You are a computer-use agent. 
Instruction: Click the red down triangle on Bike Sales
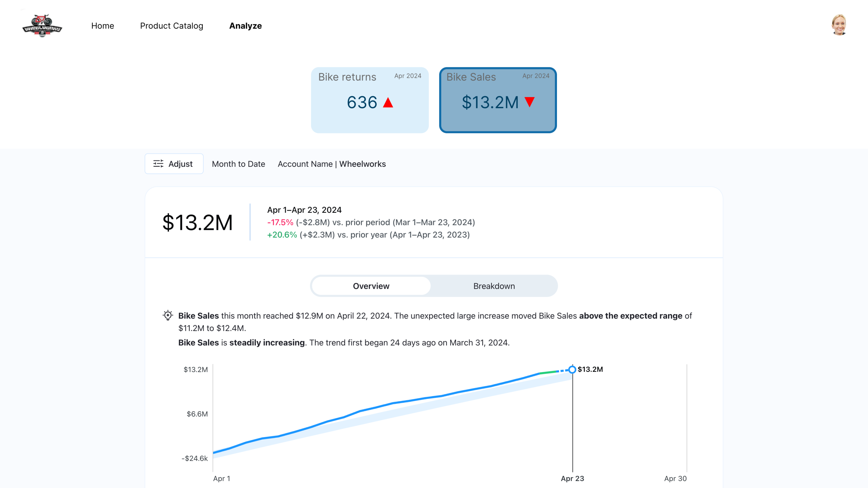[x=529, y=102]
